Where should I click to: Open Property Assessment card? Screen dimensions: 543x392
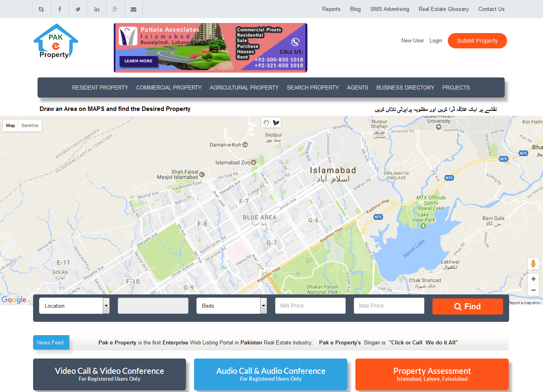pos(432,374)
